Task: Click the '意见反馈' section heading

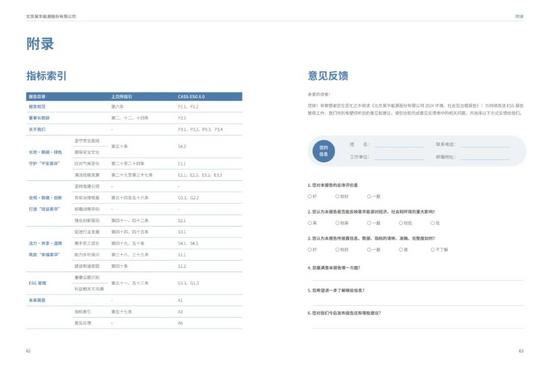Action: pyautogui.click(x=328, y=75)
